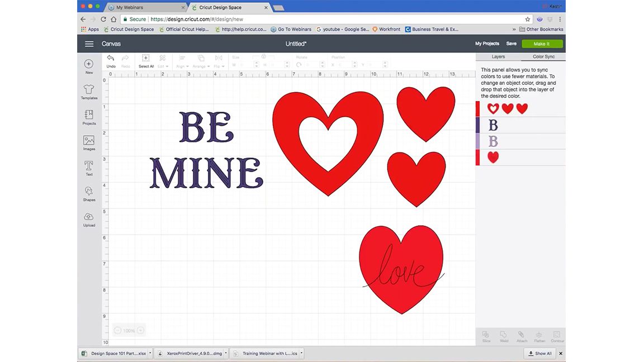Open the Align dropdown menu

(x=180, y=65)
